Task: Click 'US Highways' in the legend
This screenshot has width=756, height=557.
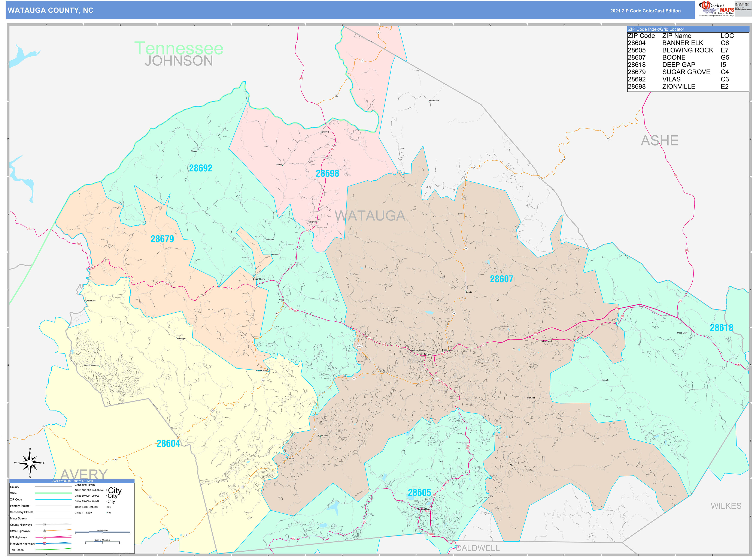Action: click(x=19, y=538)
